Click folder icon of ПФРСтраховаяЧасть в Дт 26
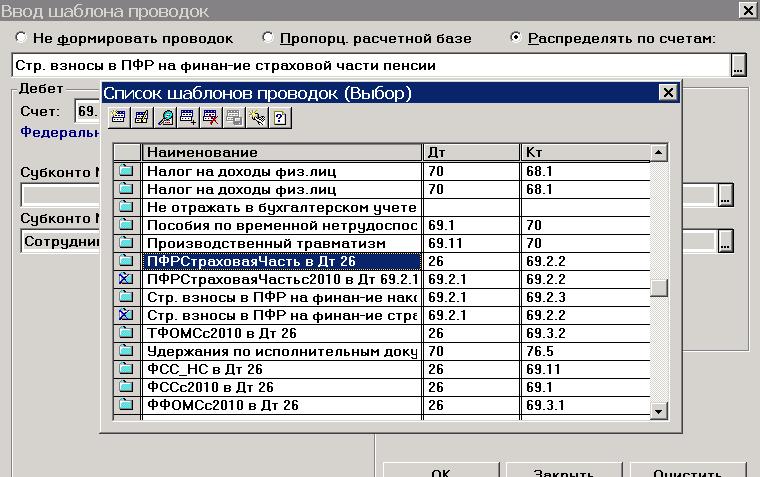 127,261
